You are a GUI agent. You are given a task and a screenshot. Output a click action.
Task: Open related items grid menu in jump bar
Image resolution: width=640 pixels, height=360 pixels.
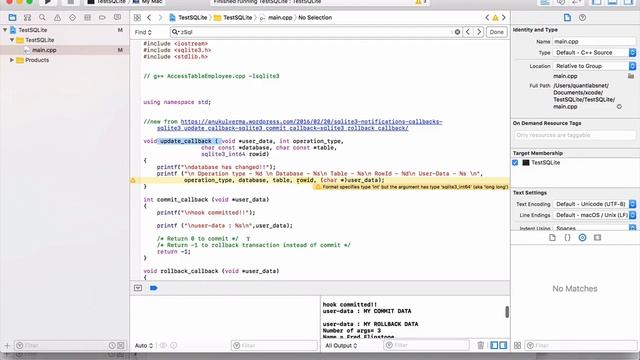point(137,18)
